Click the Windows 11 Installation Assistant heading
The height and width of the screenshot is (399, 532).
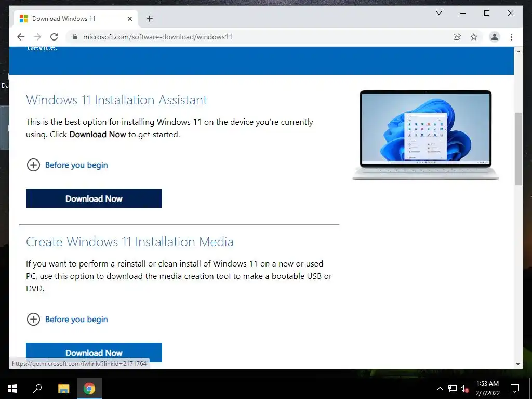116,100
